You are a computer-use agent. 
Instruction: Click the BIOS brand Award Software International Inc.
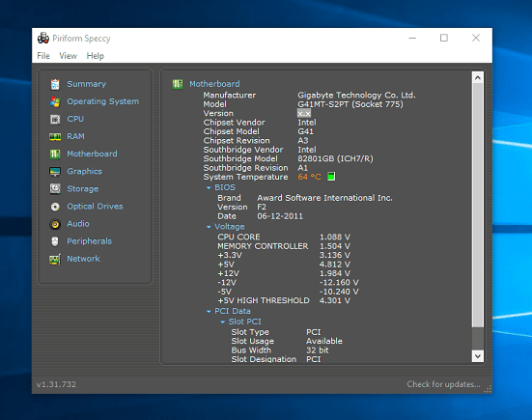pyautogui.click(x=324, y=198)
